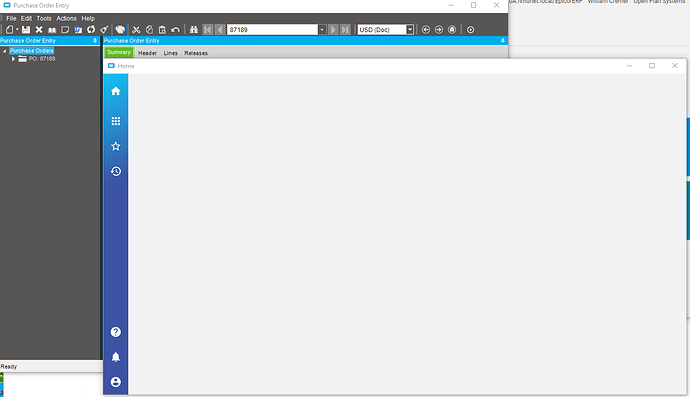Go to last record navigation button

coord(345,29)
